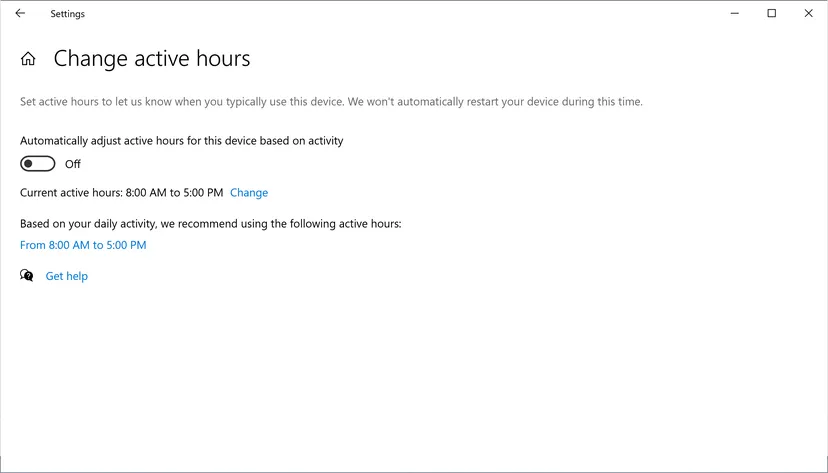Enable automatically adjust active hours toggle
The height and width of the screenshot is (473, 828).
[x=38, y=164]
